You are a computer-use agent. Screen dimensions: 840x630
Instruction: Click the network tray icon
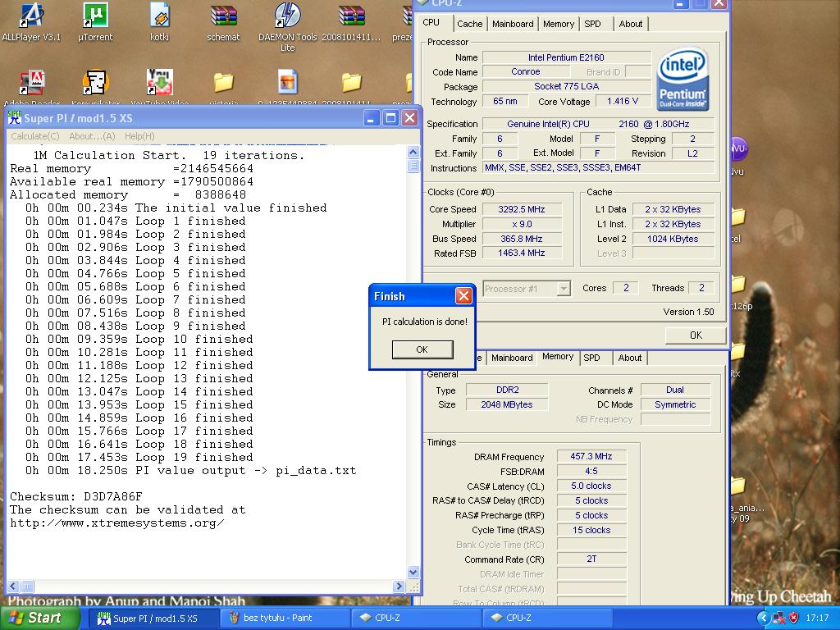[779, 618]
